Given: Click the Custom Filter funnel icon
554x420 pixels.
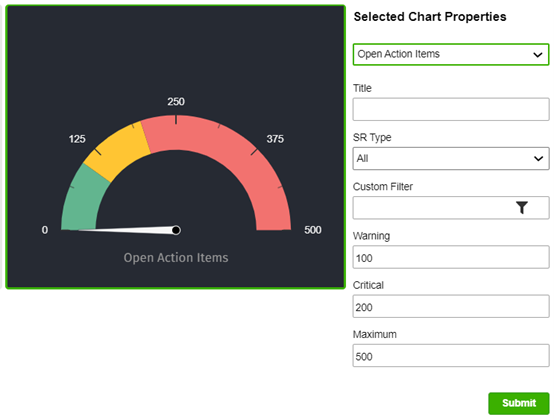Looking at the screenshot, I should [521, 207].
